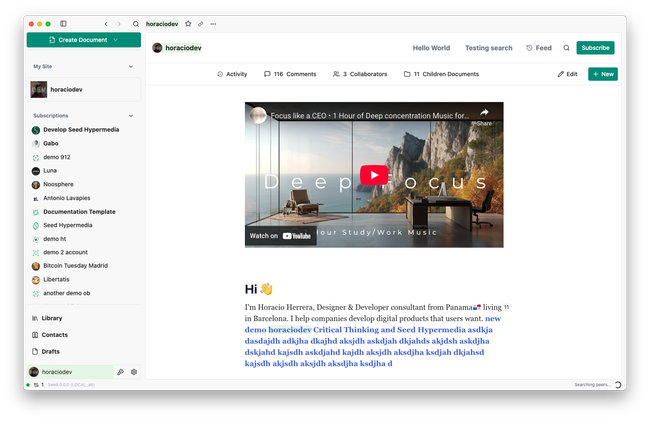Favorite this document with the star icon
This screenshot has width=650, height=421.
[x=188, y=23]
